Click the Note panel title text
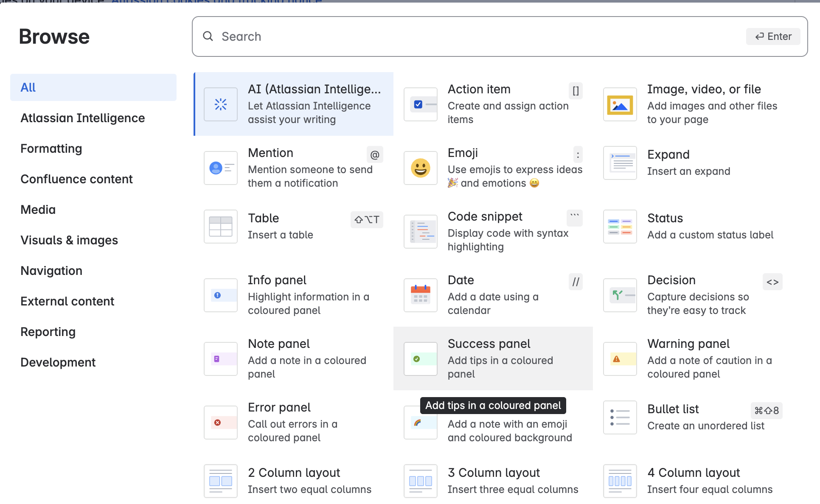820x504 pixels. coord(279,344)
